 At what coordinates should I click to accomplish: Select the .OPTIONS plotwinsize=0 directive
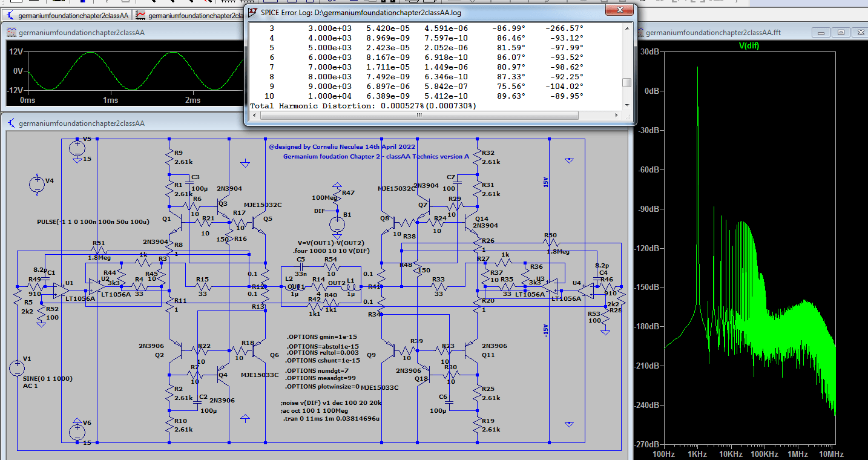323,386
